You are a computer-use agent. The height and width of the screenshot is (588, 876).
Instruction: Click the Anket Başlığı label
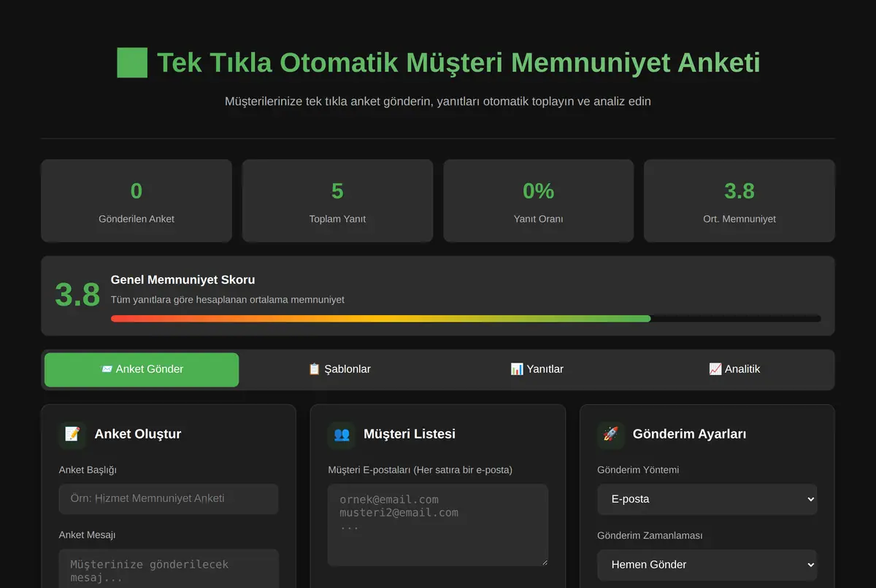click(88, 470)
